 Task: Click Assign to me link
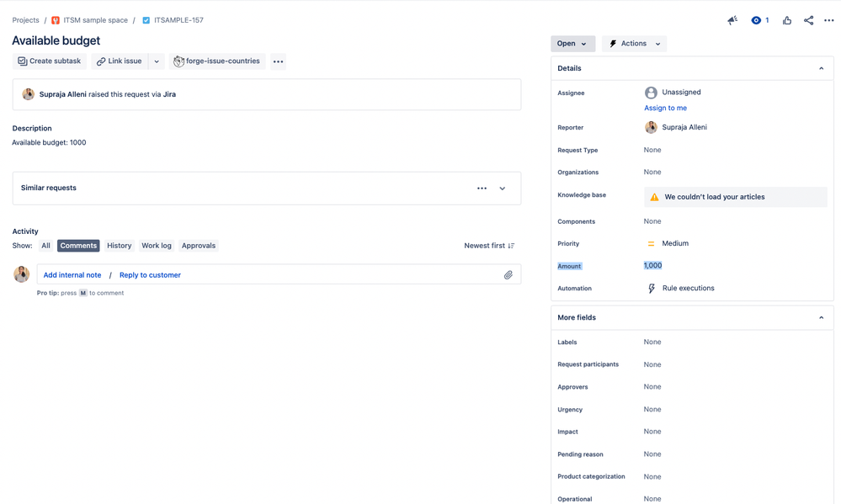pos(665,109)
